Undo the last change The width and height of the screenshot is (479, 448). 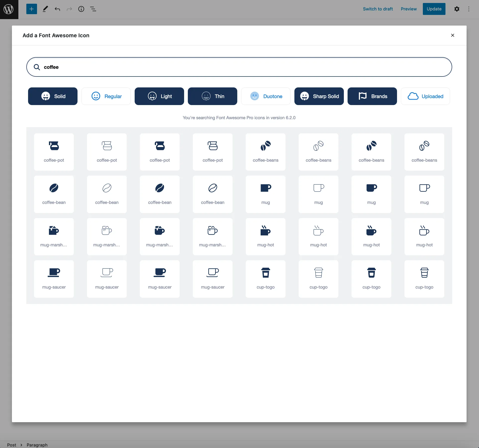pyautogui.click(x=57, y=9)
